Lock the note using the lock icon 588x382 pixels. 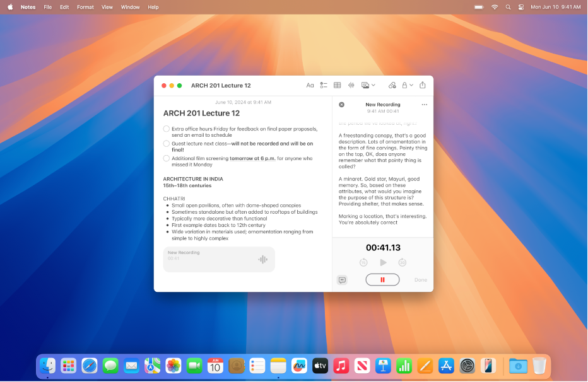pos(404,85)
